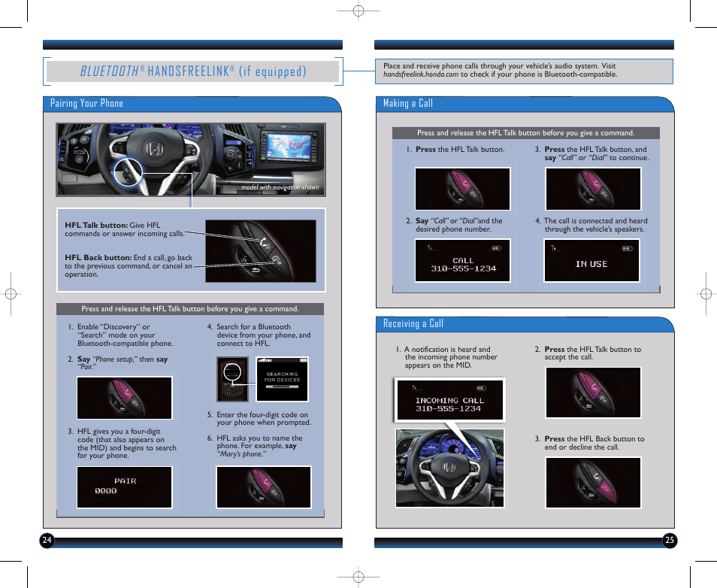This screenshot has width=717, height=588.
Task: Click pairing step 6 name the phone text
Action: (x=255, y=446)
